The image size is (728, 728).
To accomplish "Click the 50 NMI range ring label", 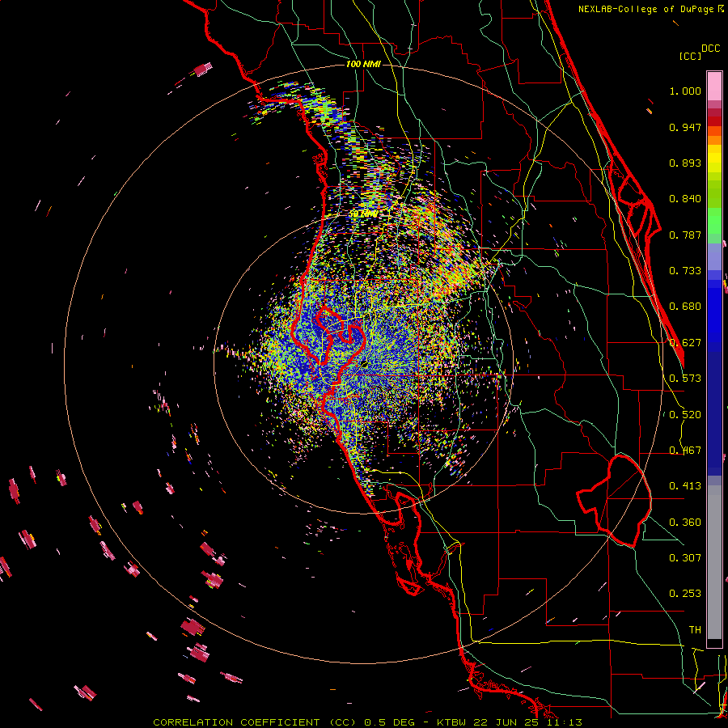I will click(363, 214).
